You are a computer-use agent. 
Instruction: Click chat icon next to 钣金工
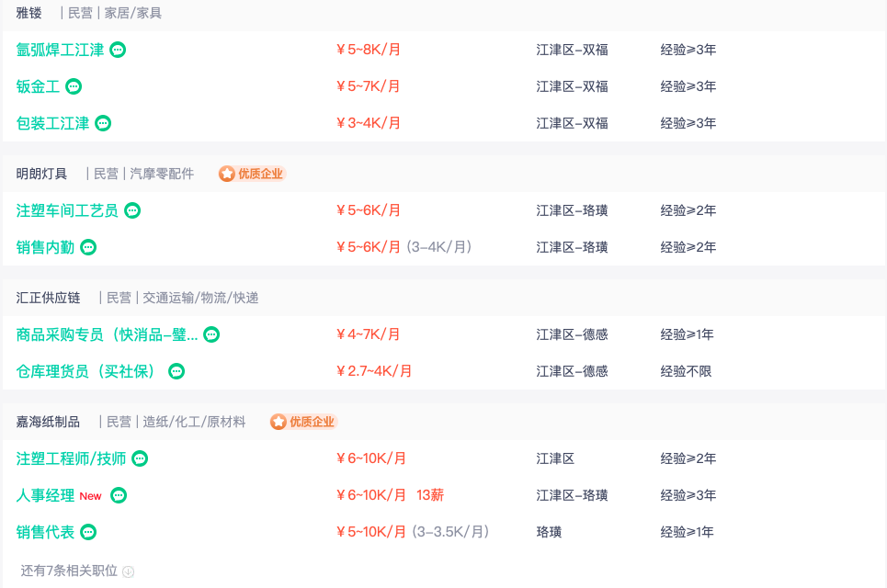74,86
